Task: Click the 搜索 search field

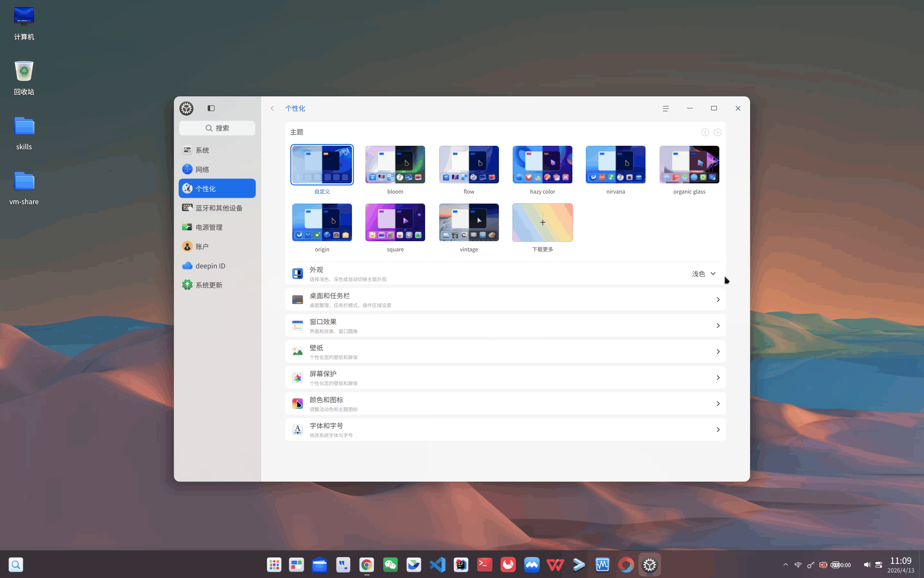Action: coord(217,128)
